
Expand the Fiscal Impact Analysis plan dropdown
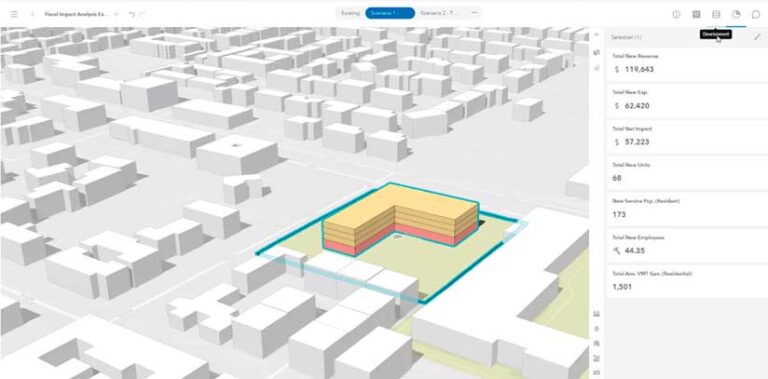pos(116,14)
